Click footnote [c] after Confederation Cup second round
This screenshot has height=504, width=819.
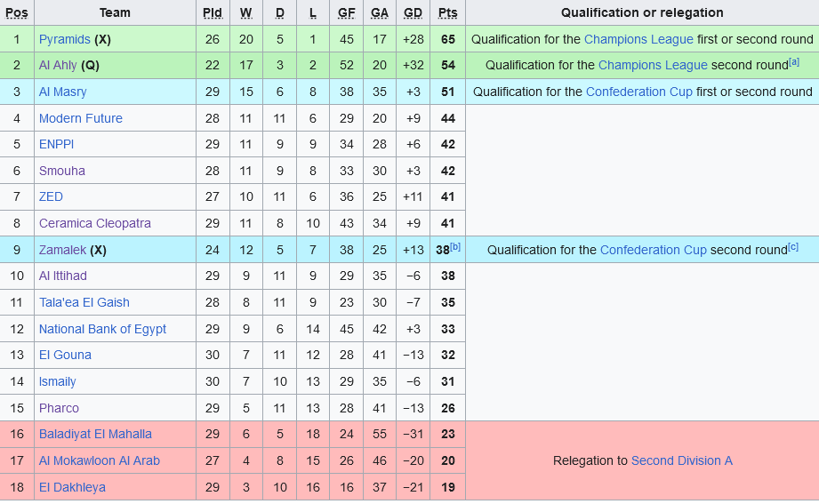coord(793,246)
